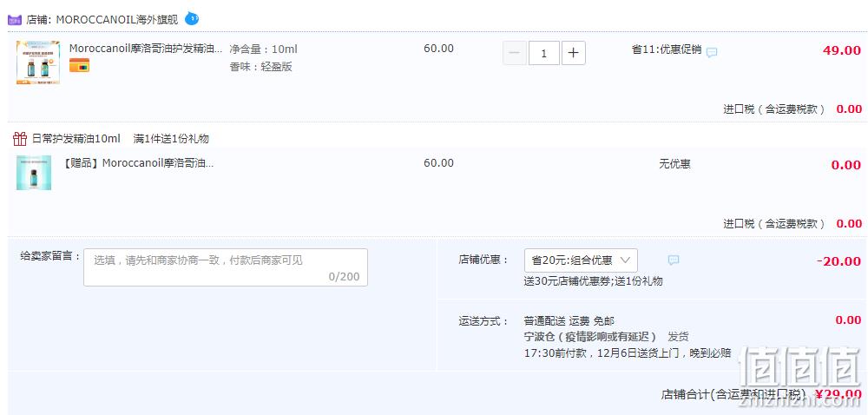Click the gift box icon
Screen dimensions: 868x415
pyautogui.click(x=20, y=139)
